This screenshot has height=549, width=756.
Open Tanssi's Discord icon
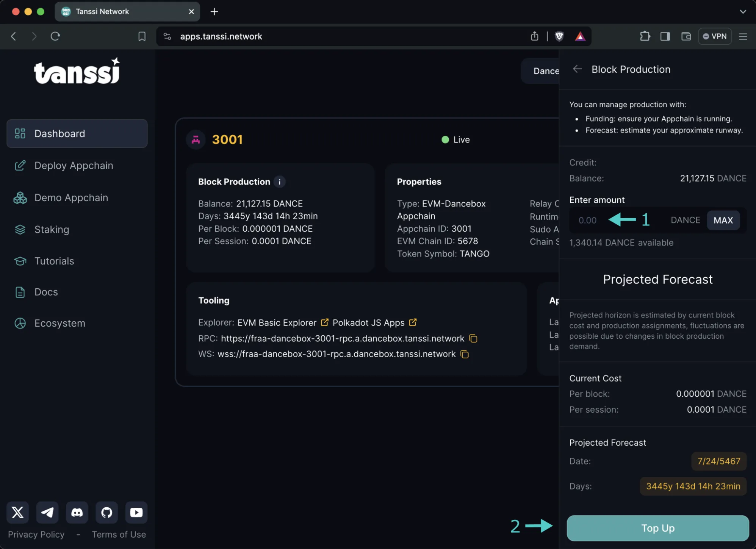pos(77,512)
